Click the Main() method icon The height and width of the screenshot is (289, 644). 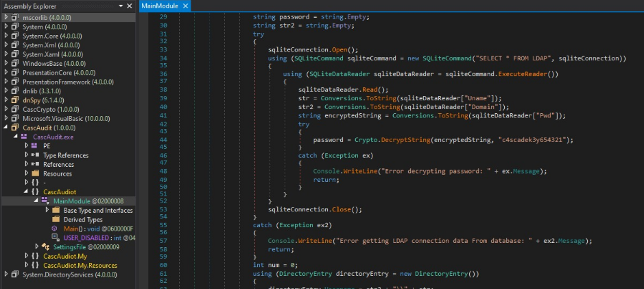pyautogui.click(x=55, y=228)
